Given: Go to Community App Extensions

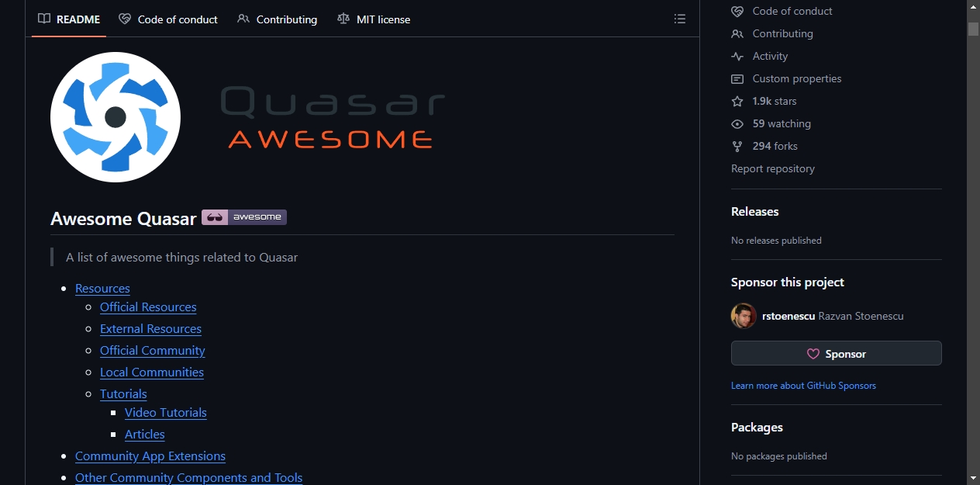Looking at the screenshot, I should pos(150,456).
